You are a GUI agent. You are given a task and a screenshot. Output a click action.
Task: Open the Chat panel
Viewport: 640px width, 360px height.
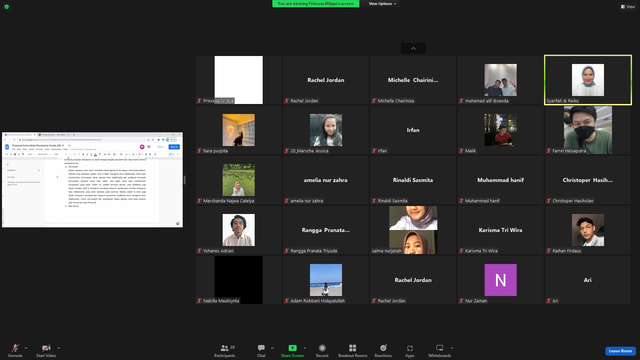coord(261,350)
